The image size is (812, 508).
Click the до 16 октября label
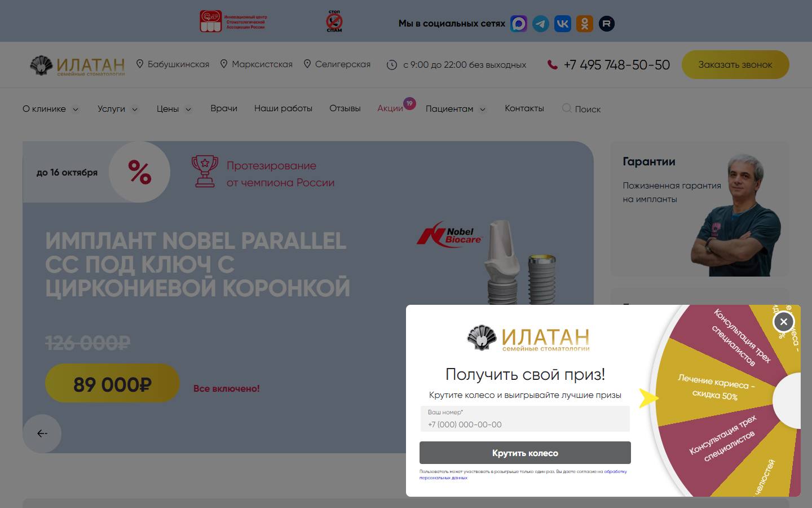coord(67,172)
